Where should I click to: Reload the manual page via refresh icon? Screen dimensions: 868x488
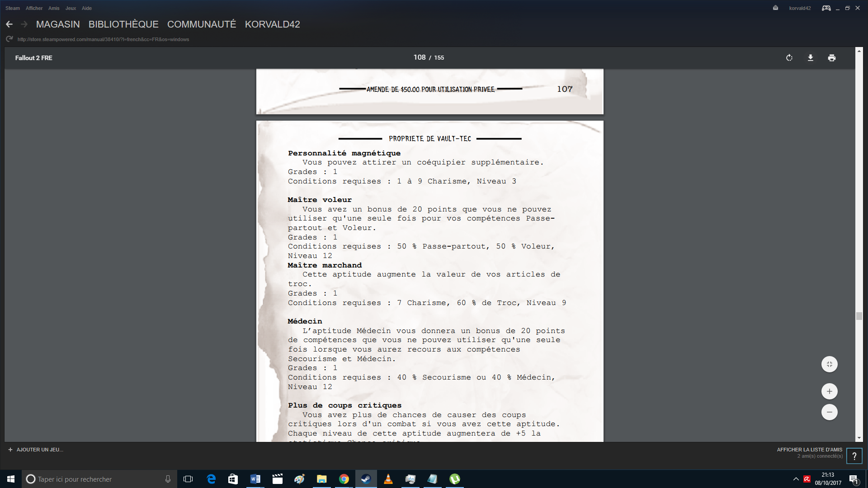pos(9,39)
